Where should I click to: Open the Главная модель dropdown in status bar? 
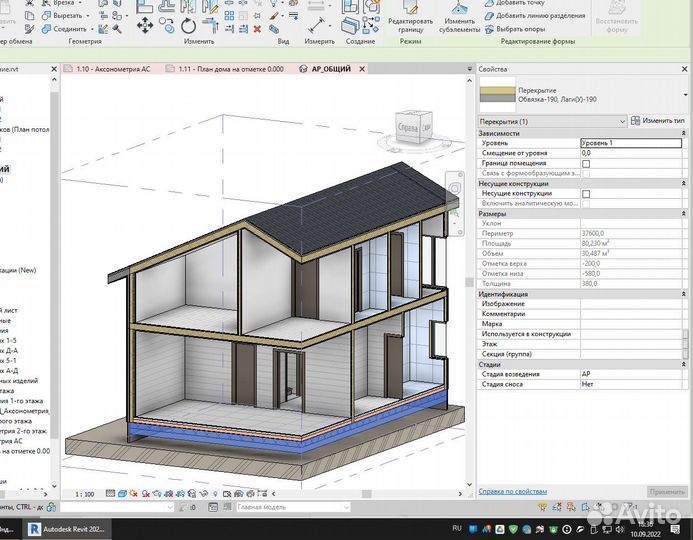[x=293, y=507]
